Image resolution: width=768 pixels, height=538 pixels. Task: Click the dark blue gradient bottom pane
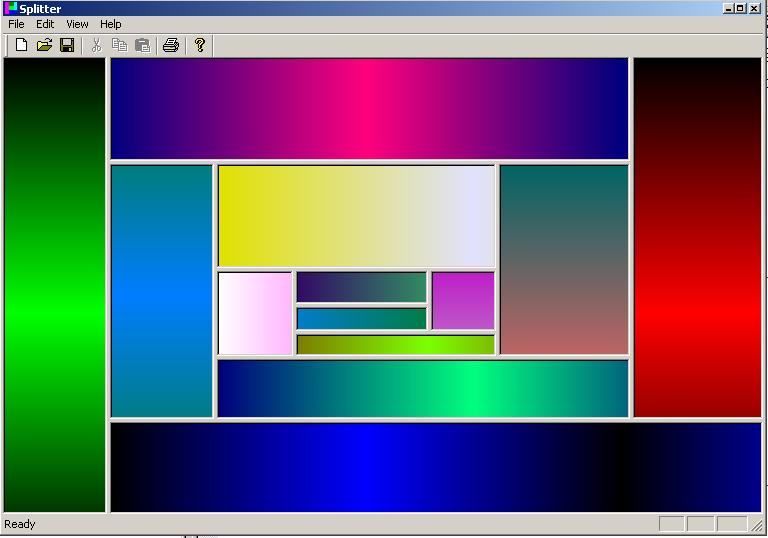(436, 467)
